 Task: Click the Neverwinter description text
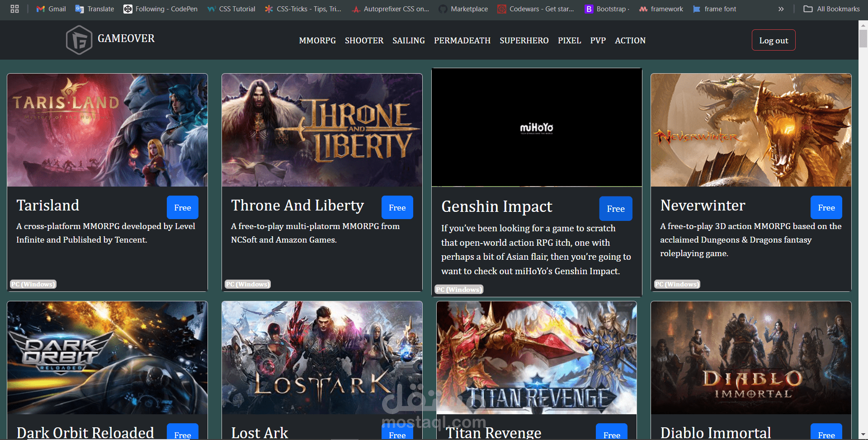click(x=750, y=240)
